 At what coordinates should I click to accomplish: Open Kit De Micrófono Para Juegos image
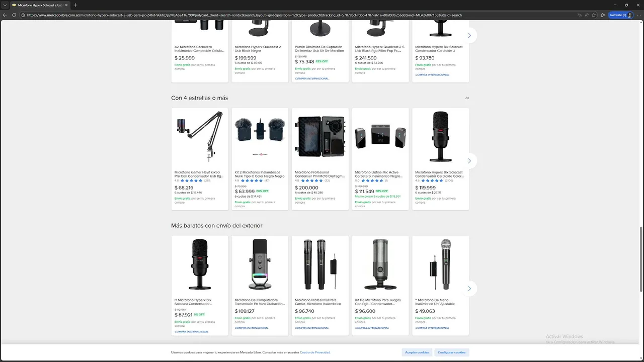tap(380, 265)
